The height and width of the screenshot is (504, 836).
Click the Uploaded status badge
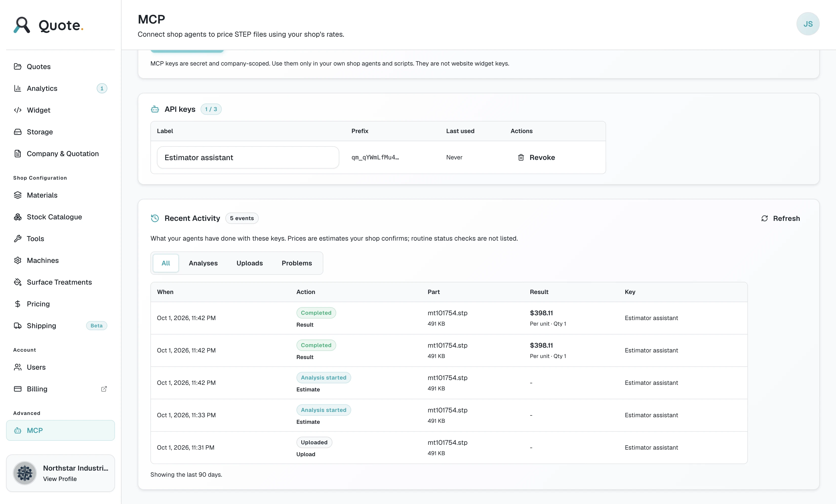pos(314,442)
